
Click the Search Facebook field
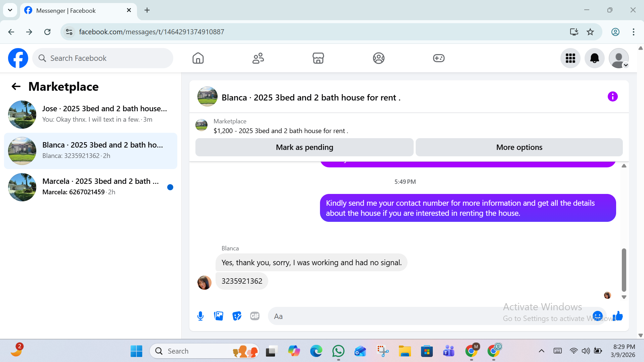tap(103, 58)
